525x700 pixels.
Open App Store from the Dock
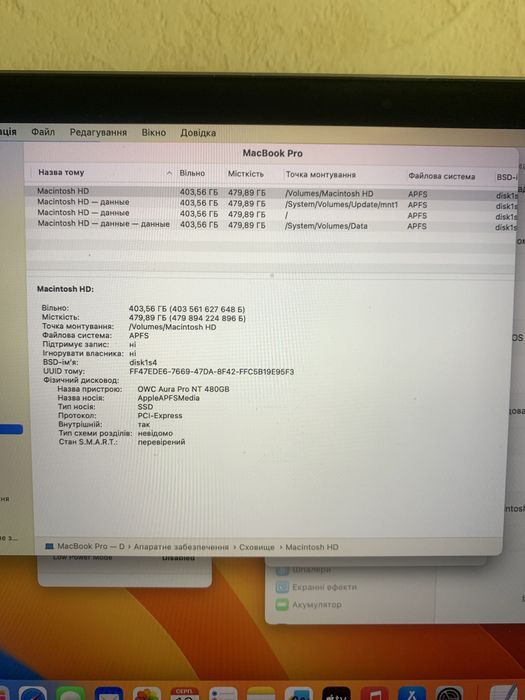(412, 694)
